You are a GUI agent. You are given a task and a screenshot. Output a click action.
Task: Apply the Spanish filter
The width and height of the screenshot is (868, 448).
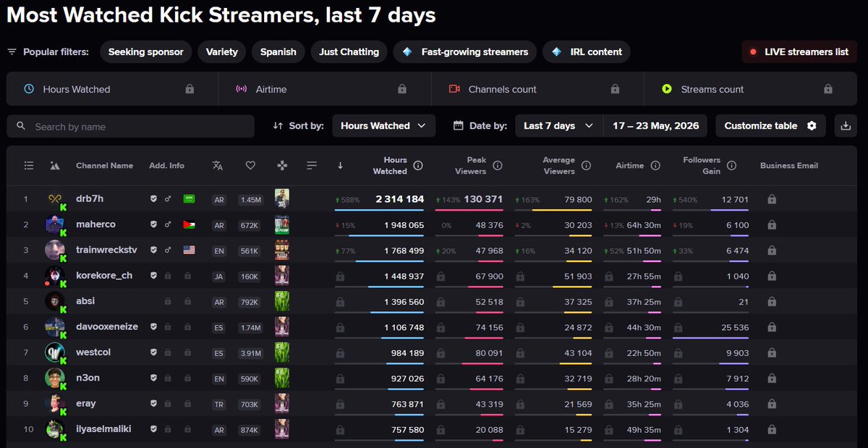pos(278,52)
